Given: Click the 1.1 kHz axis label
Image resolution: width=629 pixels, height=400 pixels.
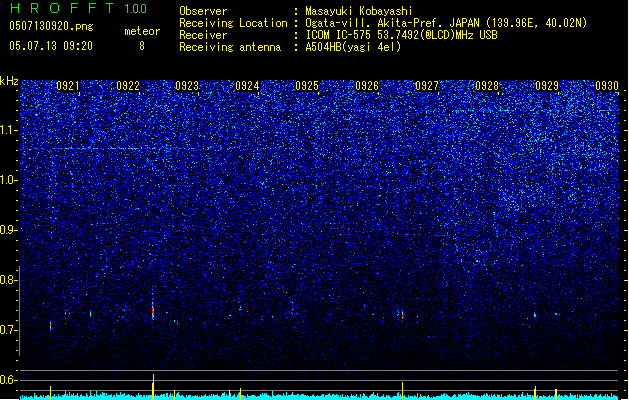Looking at the screenshot, I should [x=9, y=130].
